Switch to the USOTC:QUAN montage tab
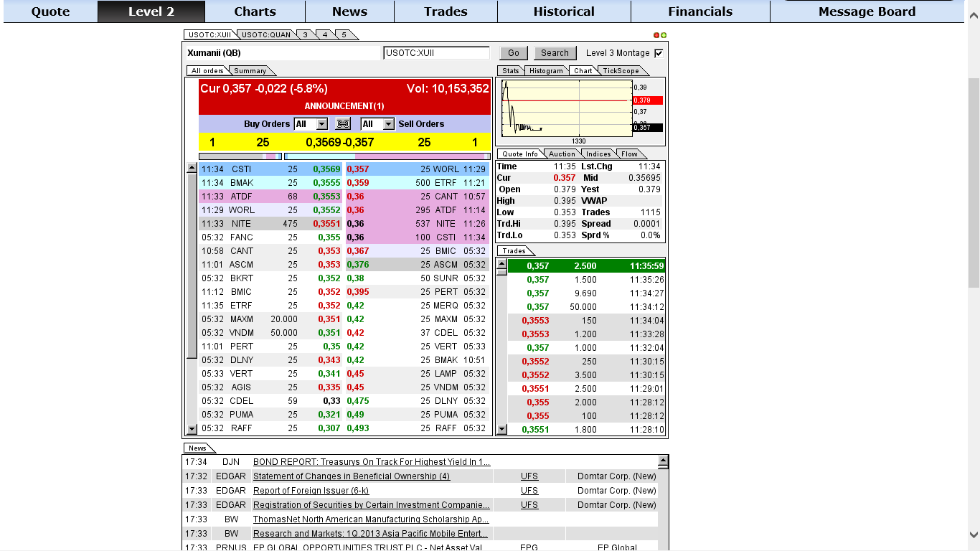Viewport: 980px width, 551px height. (265, 35)
